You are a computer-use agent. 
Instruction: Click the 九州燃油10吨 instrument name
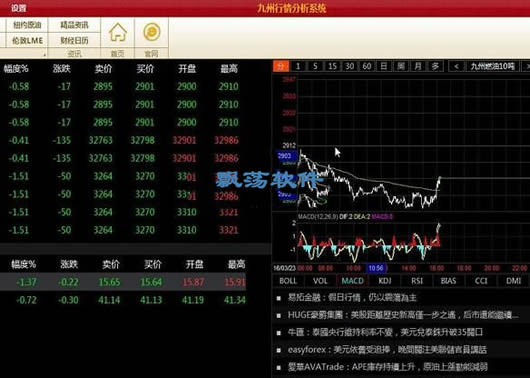tap(493, 66)
